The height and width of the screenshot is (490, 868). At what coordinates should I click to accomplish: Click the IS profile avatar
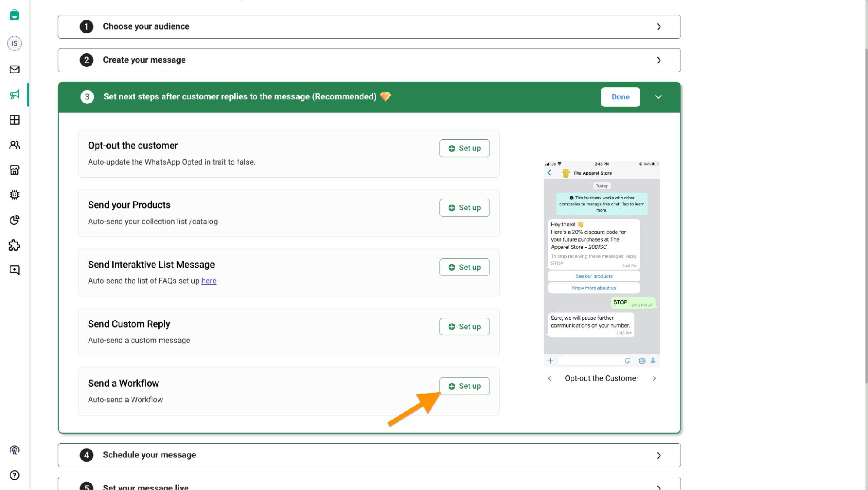(x=14, y=43)
